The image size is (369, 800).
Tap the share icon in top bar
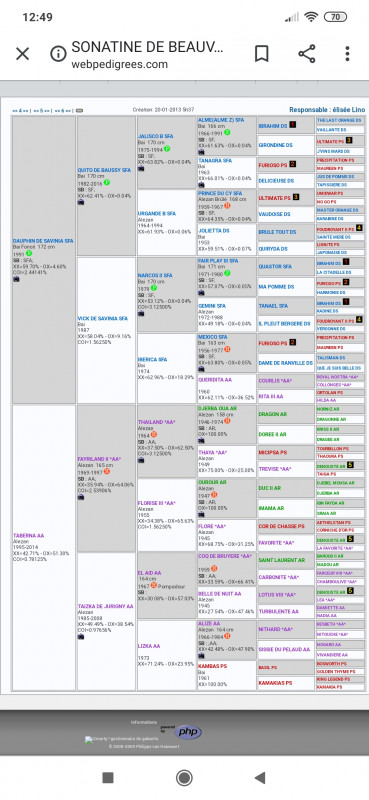pos(306,54)
